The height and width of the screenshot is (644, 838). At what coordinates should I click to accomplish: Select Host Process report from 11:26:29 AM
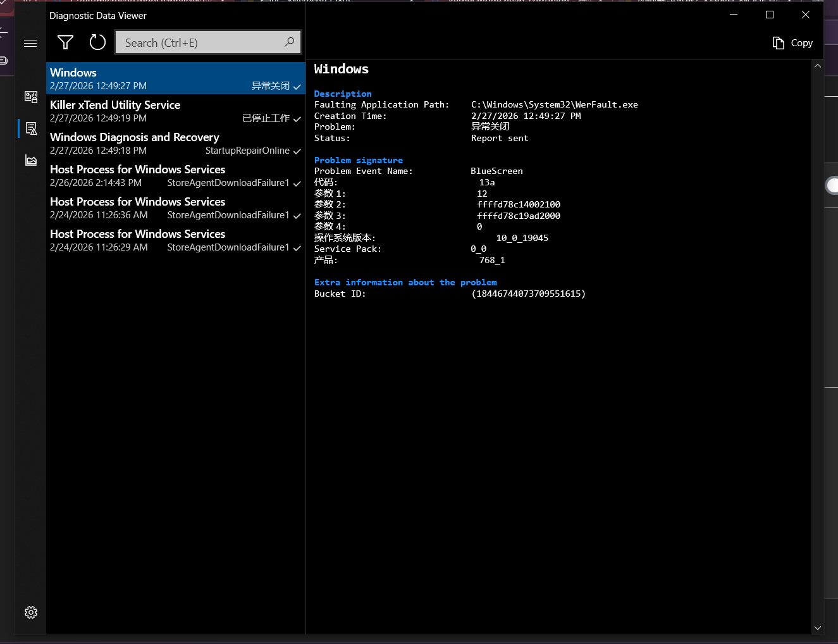[x=176, y=240]
